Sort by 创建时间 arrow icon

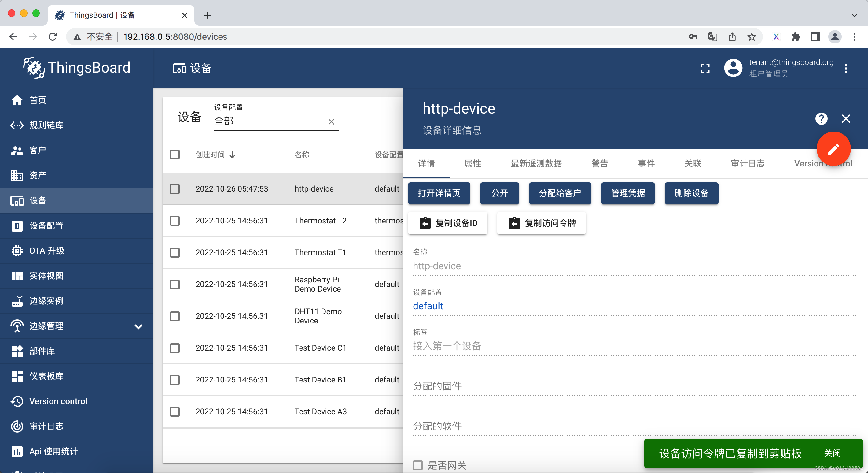point(233,155)
